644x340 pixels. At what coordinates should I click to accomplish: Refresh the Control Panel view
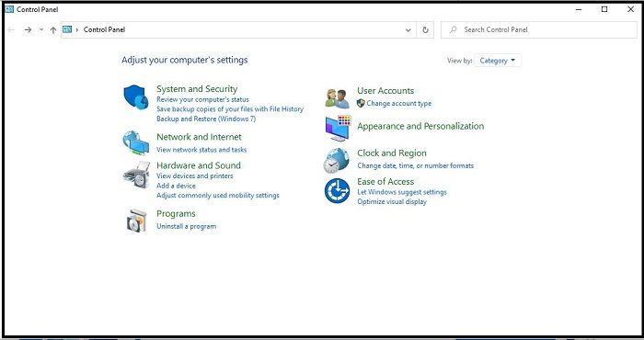425,30
